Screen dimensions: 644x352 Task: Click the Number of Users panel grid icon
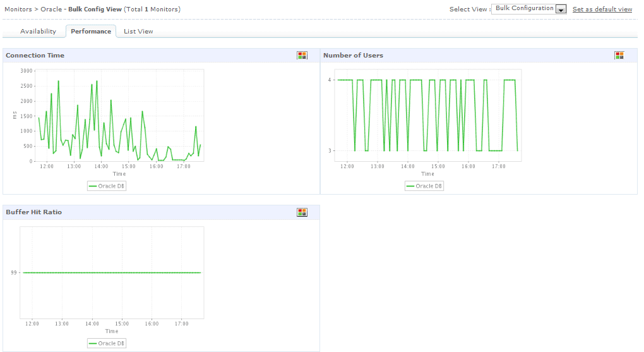point(619,56)
